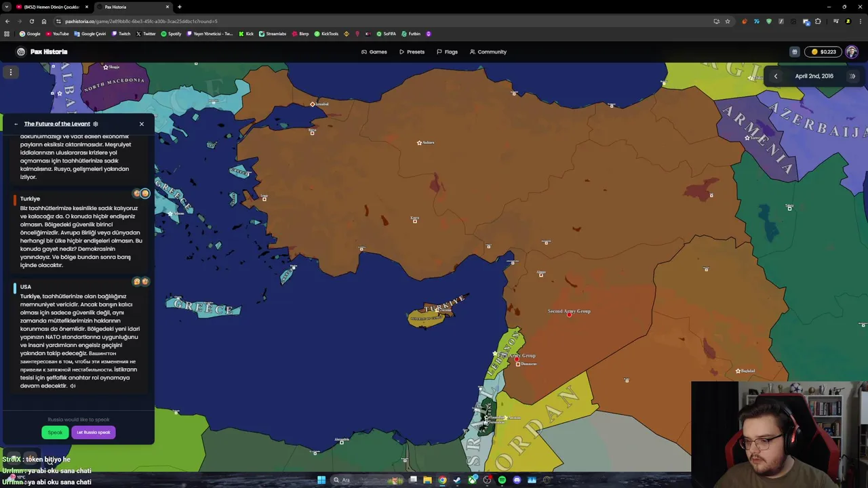Play audio speaker icon on USA message
Screen dimensions: 868x488
pyautogui.click(x=73, y=386)
